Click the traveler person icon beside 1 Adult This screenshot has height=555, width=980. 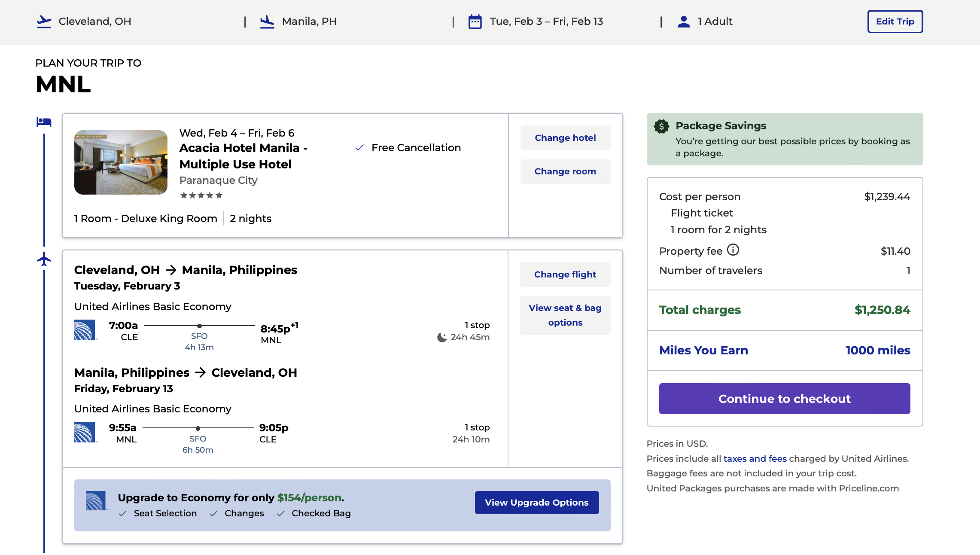pos(684,21)
